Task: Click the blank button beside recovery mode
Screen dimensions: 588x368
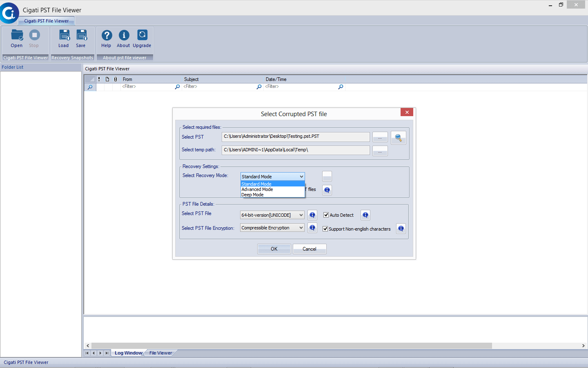Action: (x=327, y=176)
